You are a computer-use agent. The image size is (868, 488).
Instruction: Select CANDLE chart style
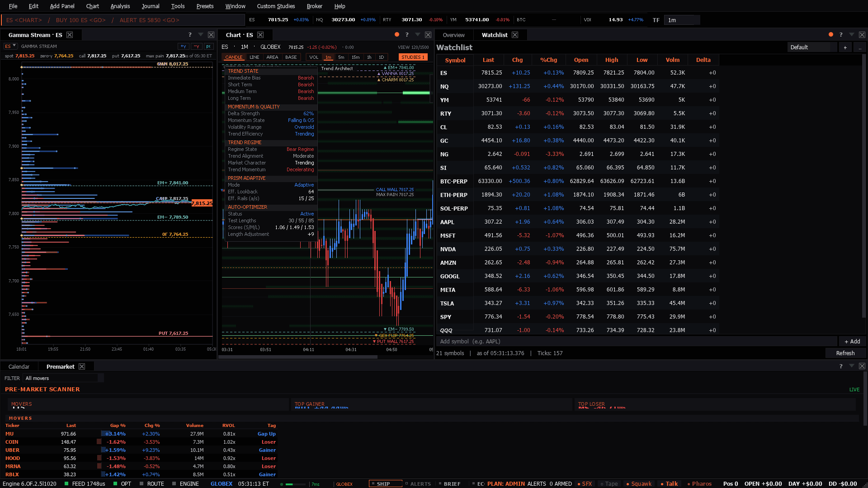[x=234, y=57]
